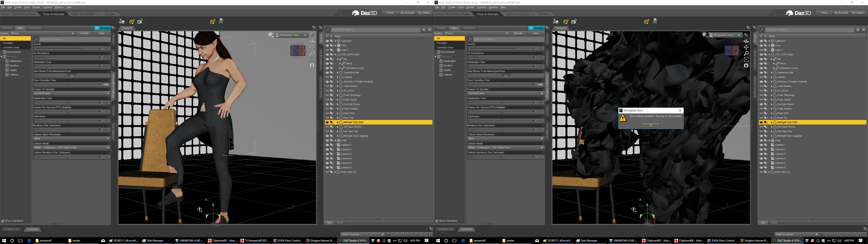Expand HC_Dress node in left Scene pane
The width and height of the screenshot is (868, 244).
click(338, 91)
